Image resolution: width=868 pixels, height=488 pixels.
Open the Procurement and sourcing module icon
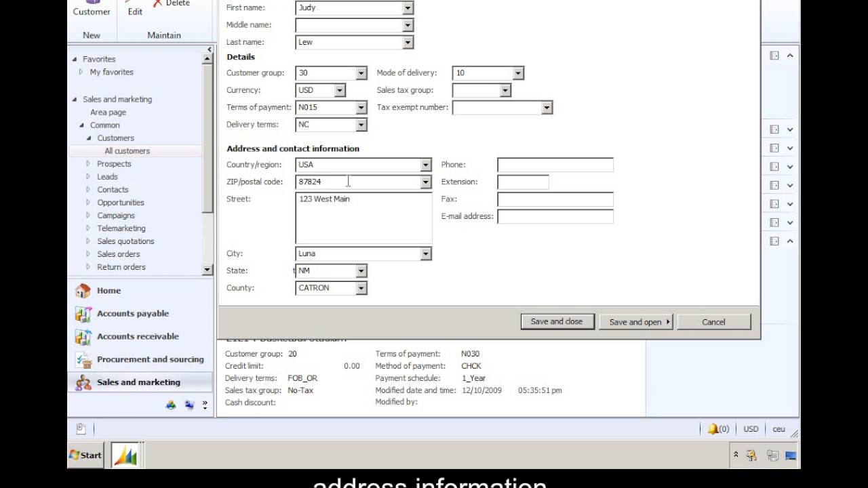coord(83,360)
